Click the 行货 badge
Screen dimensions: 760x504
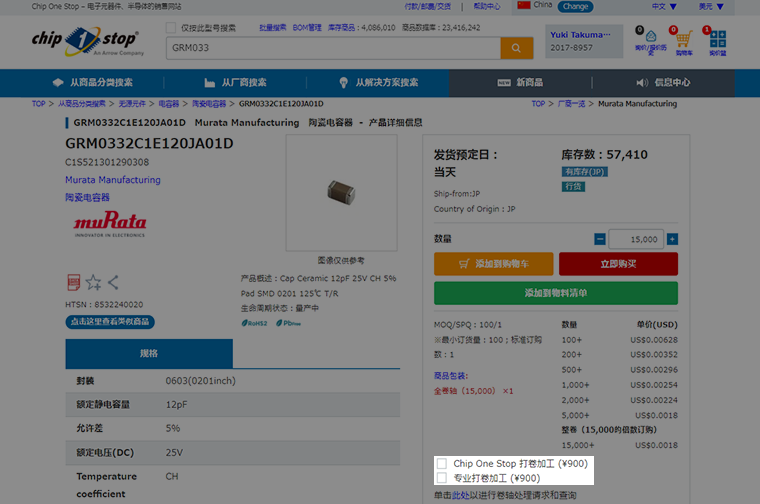(x=573, y=187)
